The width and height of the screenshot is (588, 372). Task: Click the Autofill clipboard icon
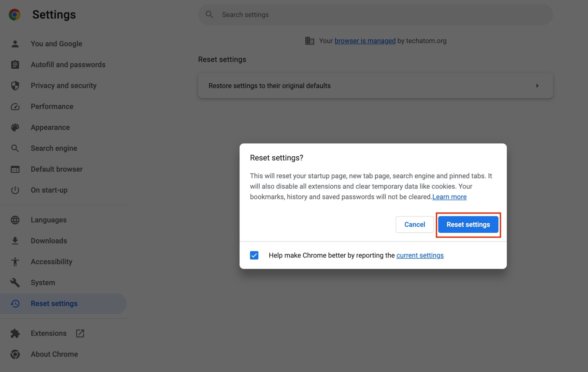(x=15, y=65)
